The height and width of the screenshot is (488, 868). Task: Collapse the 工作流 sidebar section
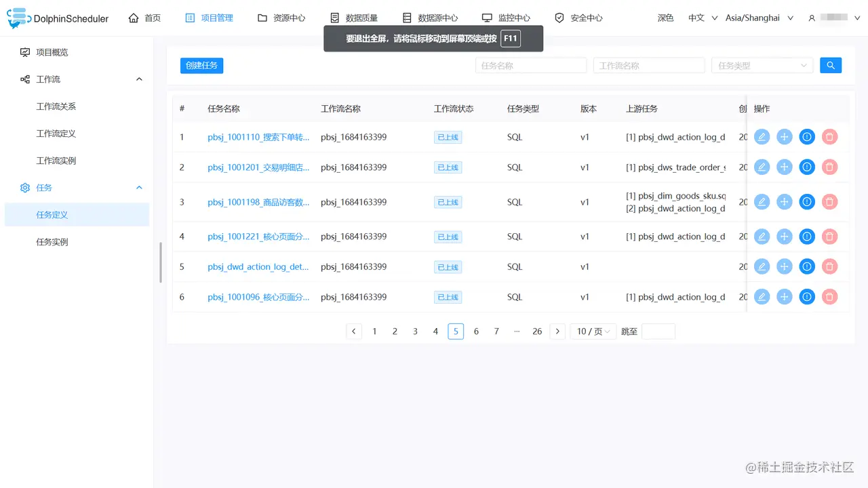tap(138, 79)
